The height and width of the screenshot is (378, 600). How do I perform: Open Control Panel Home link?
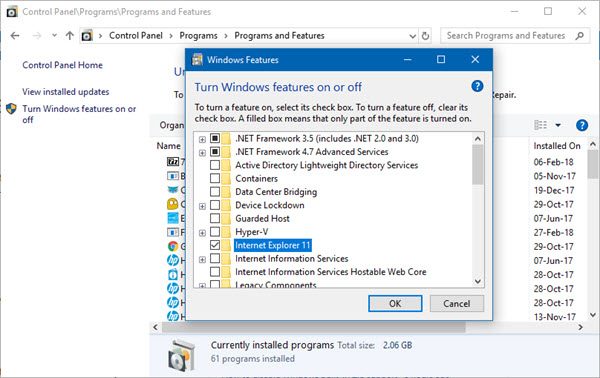pyautogui.click(x=62, y=65)
